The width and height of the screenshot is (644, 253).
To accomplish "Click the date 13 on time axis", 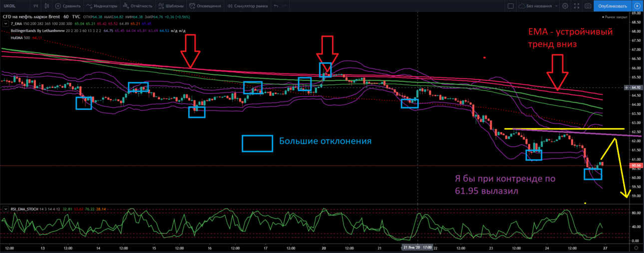I will (x=42, y=248).
